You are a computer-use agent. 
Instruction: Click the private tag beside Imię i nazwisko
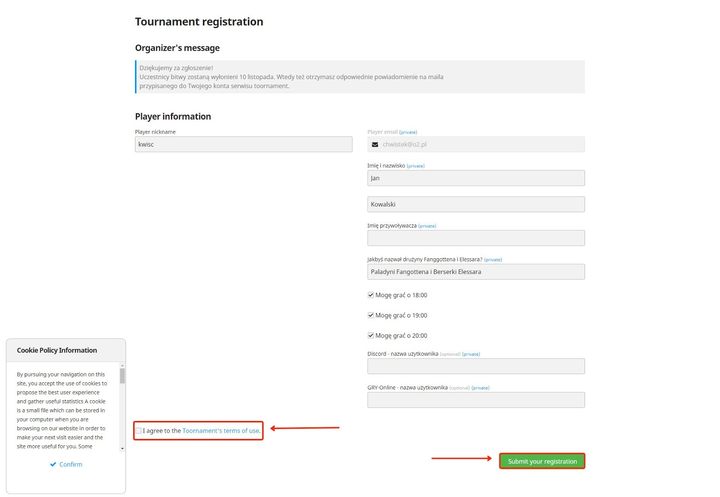pos(415,165)
